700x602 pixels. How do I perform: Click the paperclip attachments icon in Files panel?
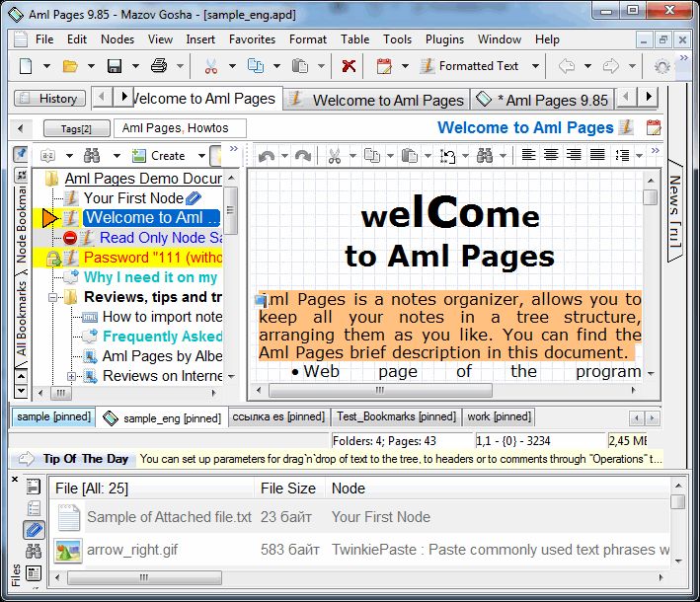click(x=34, y=530)
